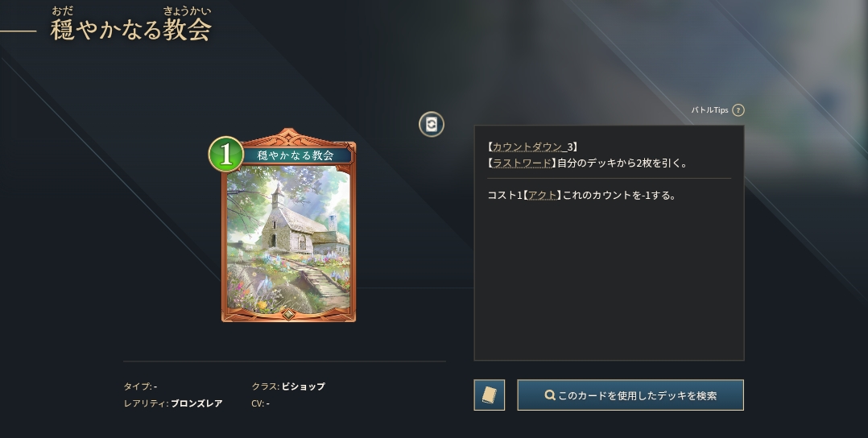Click the church card artwork
The height and width of the screenshot is (438, 868).
pyautogui.click(x=288, y=240)
